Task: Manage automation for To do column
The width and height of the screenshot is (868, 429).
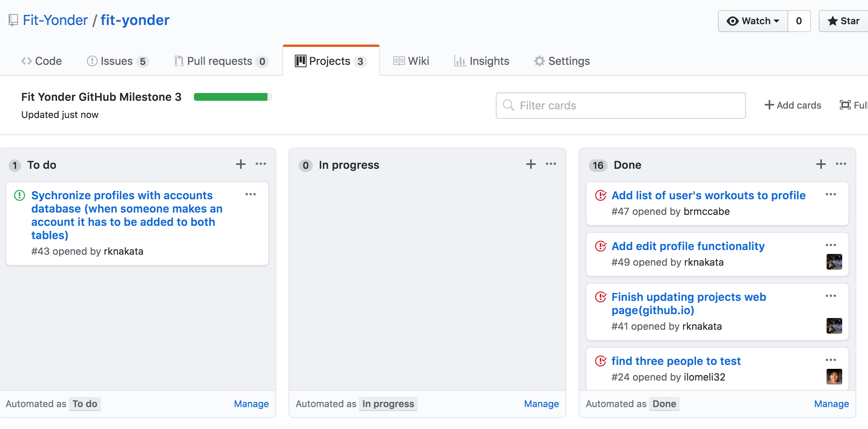Action: [x=251, y=404]
